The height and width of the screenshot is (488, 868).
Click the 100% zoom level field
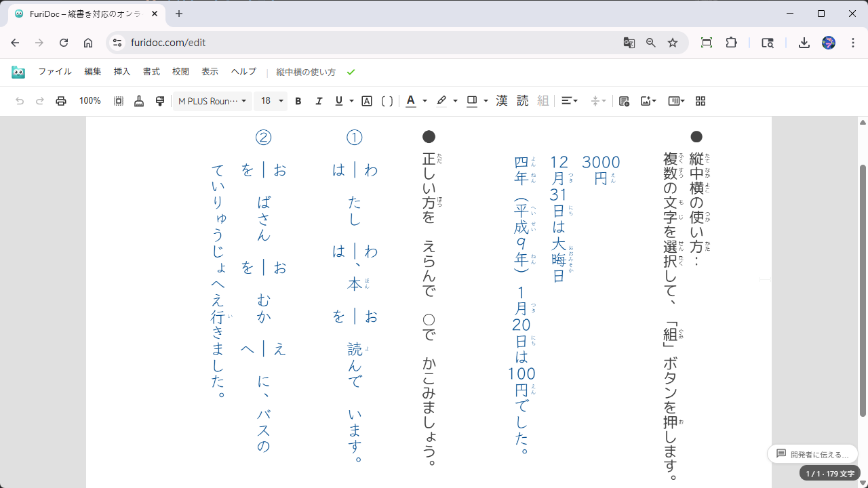[x=90, y=100]
